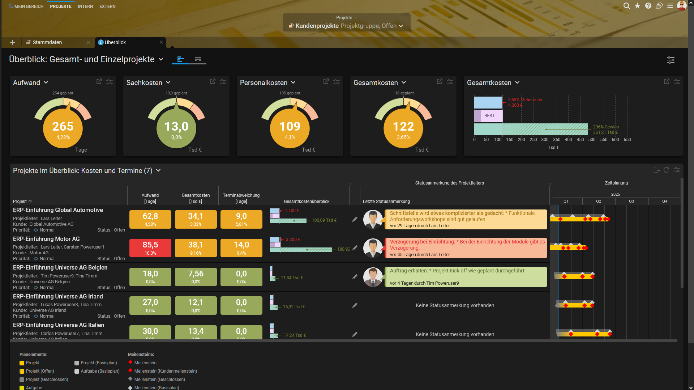Viewport: 694px width, 390px height.
Task: Click refresh icon of project overview panel
Action: pyautogui.click(x=666, y=170)
